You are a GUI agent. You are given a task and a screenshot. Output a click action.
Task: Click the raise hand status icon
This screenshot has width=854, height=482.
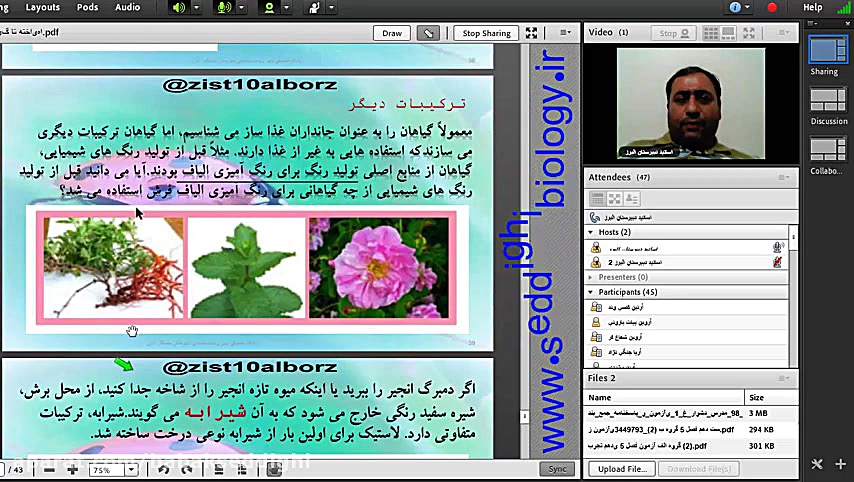coord(314,8)
